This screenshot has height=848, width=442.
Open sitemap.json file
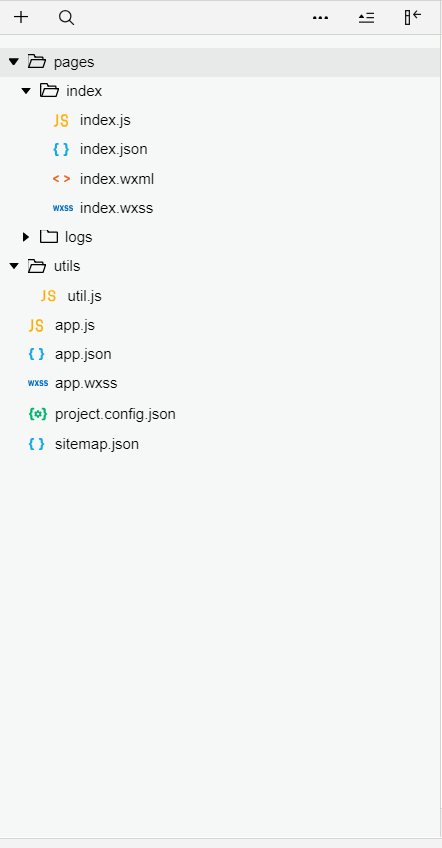(x=97, y=445)
